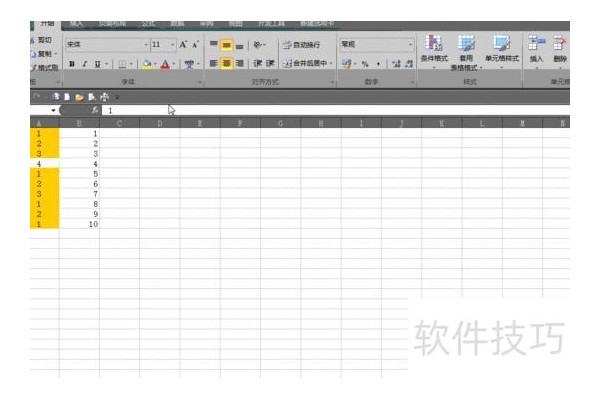Switch to the Page Layout (页面布局) tab
600x400 pixels.
[112, 24]
